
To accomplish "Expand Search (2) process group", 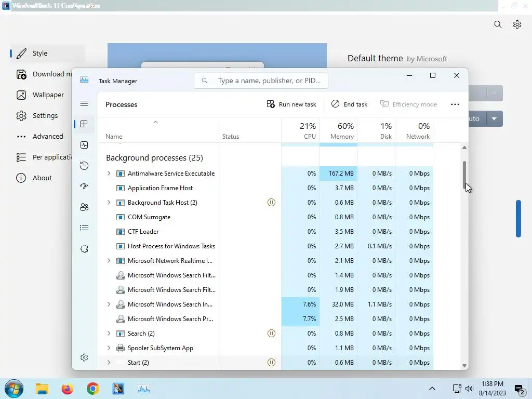I will coord(109,334).
